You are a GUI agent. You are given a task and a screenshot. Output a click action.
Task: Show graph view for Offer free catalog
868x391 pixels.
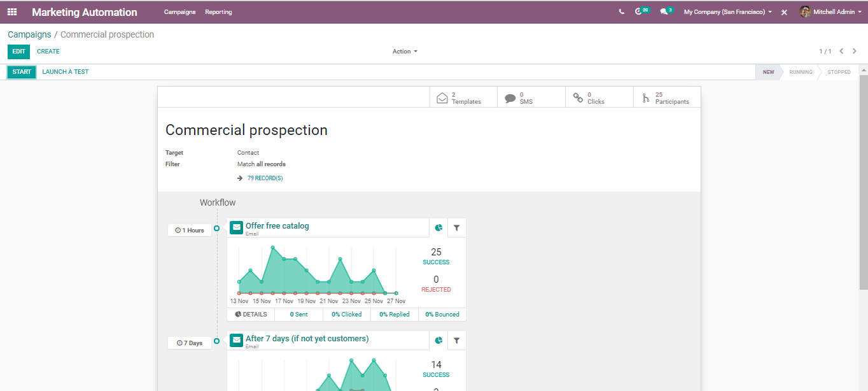click(438, 228)
